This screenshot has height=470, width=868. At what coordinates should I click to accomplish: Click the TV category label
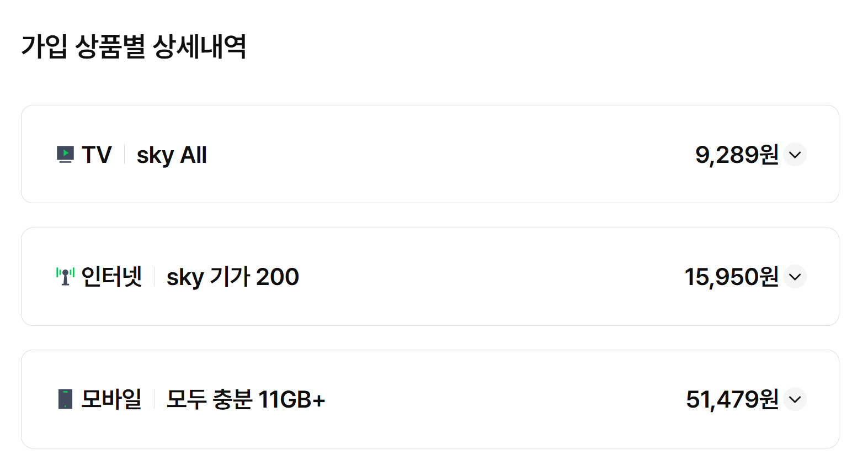[x=97, y=155]
